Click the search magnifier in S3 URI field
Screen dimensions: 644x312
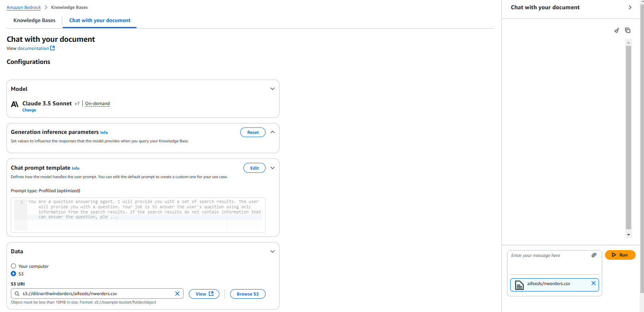coord(17,294)
